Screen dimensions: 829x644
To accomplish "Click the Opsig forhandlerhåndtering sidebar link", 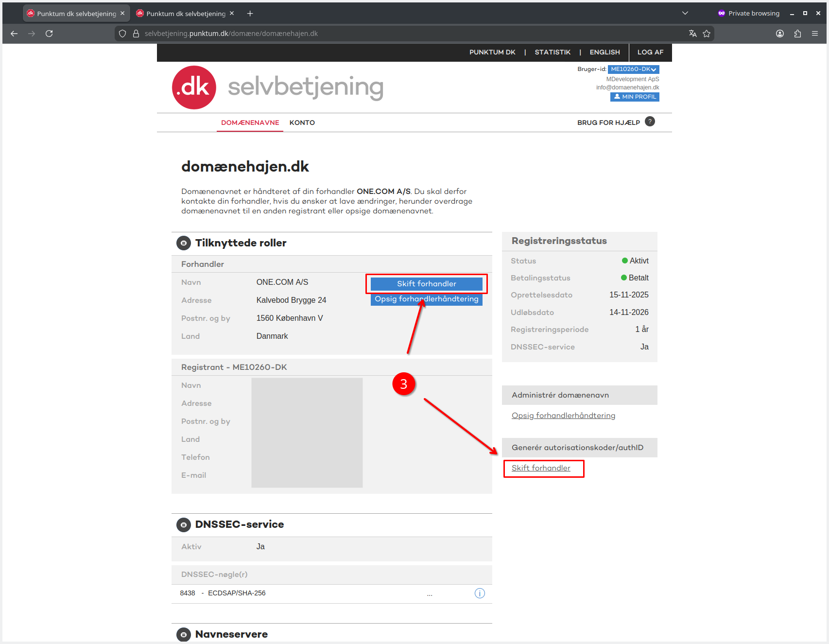I will pos(563,416).
